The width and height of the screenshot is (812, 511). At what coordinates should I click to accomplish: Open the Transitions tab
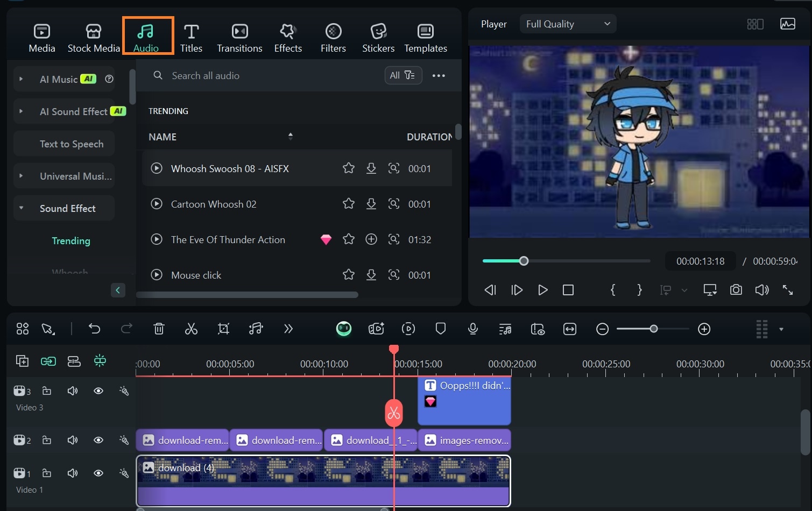point(239,38)
